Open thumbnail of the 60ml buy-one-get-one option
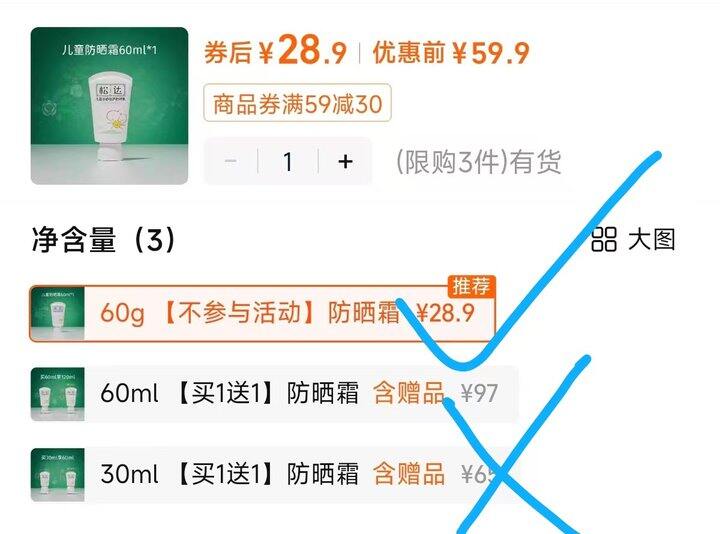This screenshot has width=720, height=534. pyautogui.click(x=57, y=394)
